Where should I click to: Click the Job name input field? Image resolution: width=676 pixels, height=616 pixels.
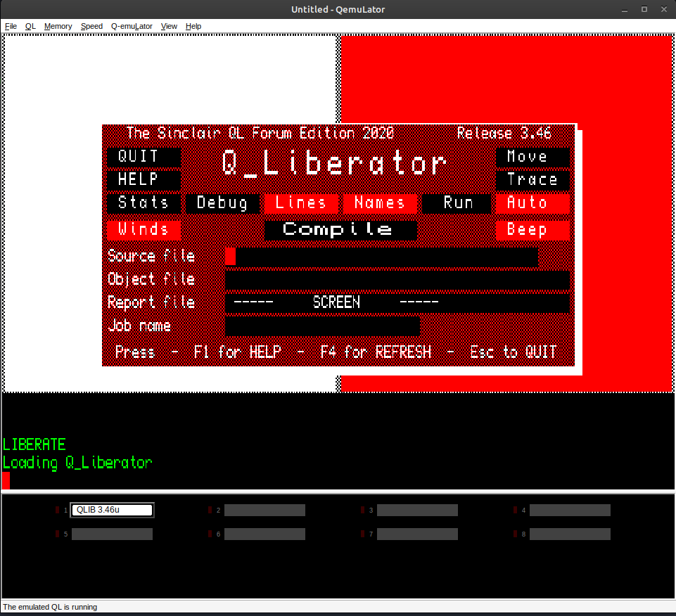pos(322,326)
